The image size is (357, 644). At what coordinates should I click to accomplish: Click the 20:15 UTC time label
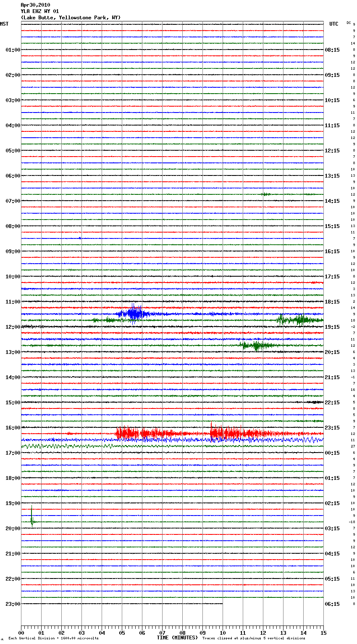(x=332, y=352)
